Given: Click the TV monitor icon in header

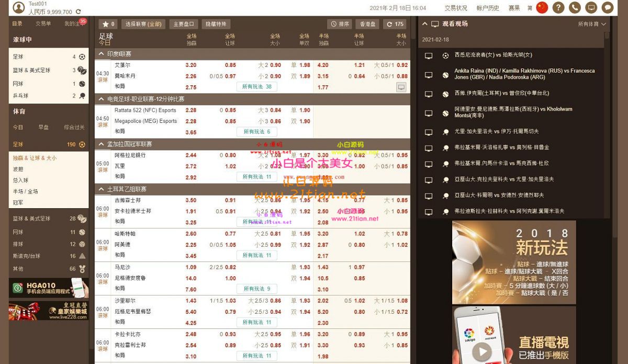Looking at the screenshot, I should click(591, 7).
